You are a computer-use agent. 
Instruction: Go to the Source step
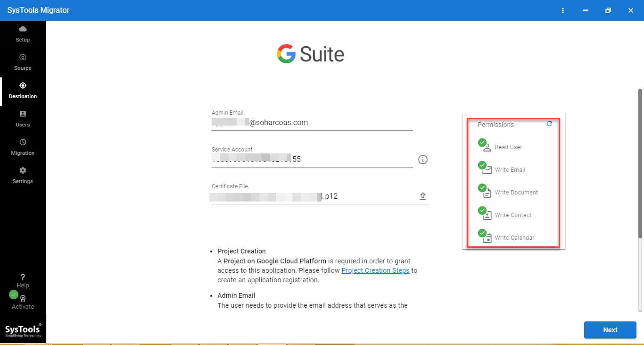coord(23,62)
